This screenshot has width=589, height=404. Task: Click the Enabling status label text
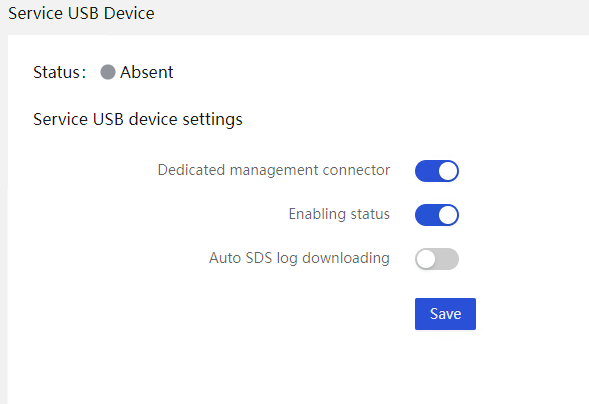pos(339,214)
